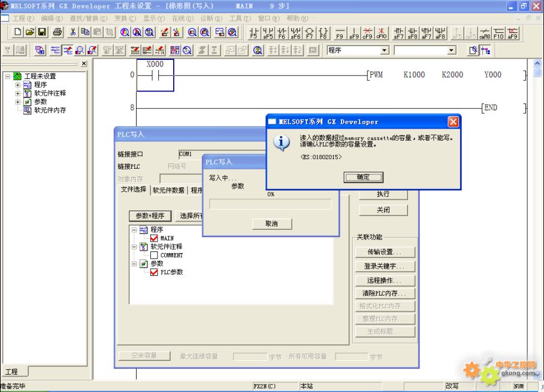This screenshot has width=544, height=392.
Task: Switch to the 软元件数据 tab
Action: point(168,190)
